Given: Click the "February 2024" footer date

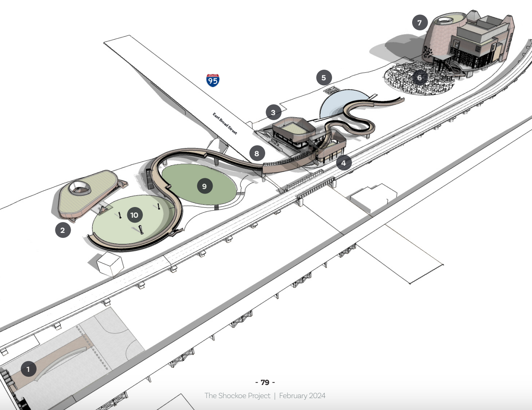Looking at the screenshot, I should [303, 396].
